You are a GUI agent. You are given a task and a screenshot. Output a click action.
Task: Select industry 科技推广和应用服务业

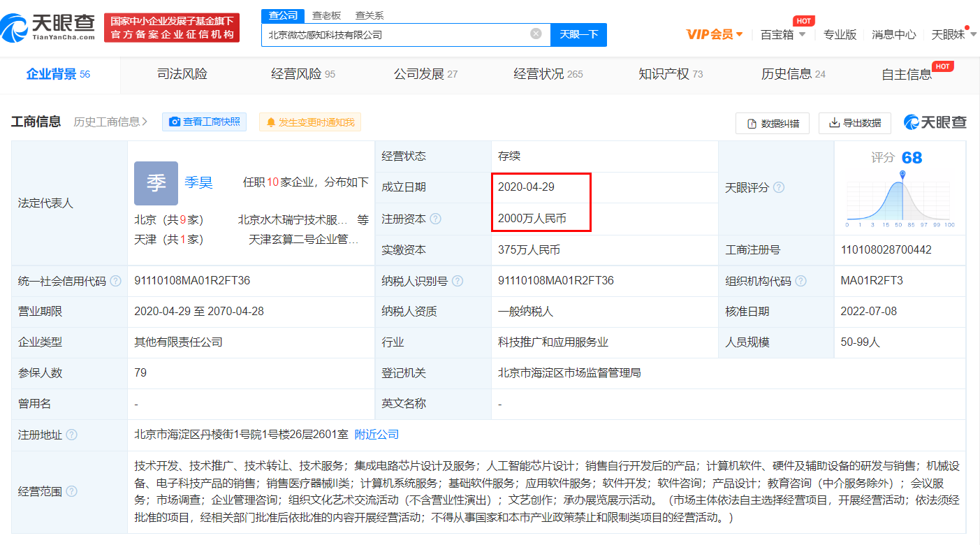click(553, 342)
